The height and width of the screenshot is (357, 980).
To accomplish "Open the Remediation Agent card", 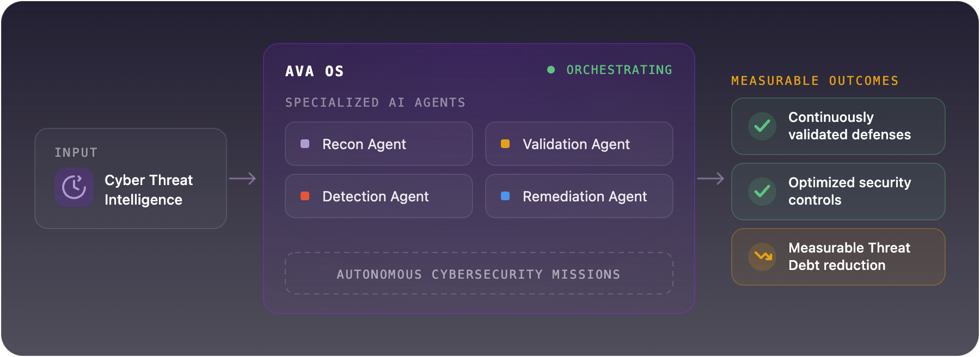I will coord(579,196).
